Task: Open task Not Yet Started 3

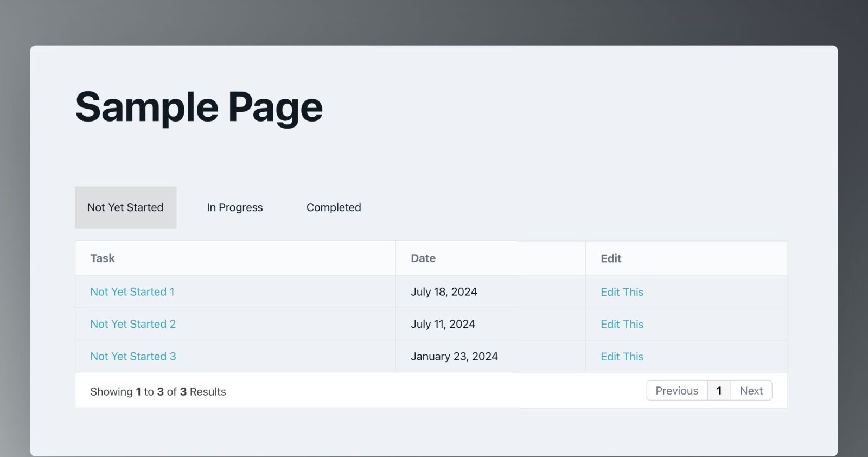Action: click(133, 357)
